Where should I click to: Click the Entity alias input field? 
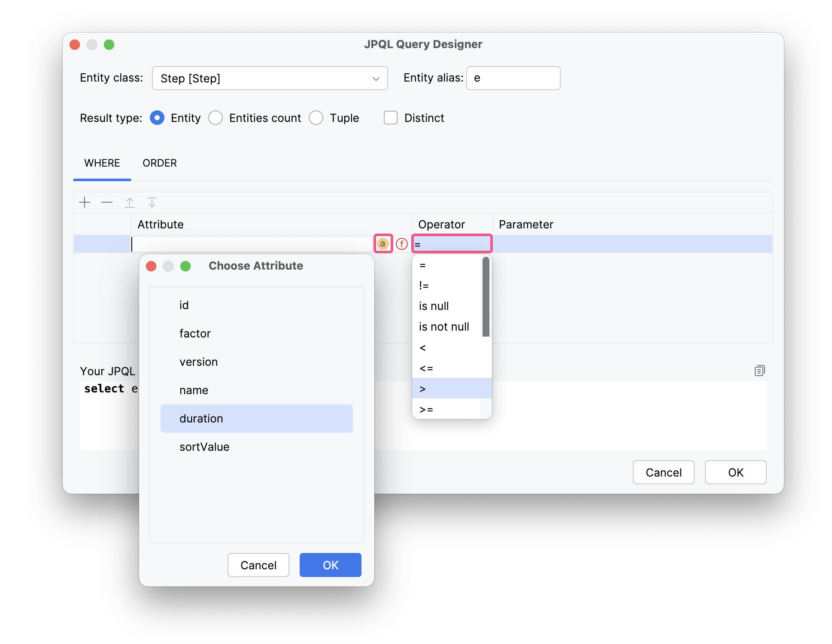point(513,78)
